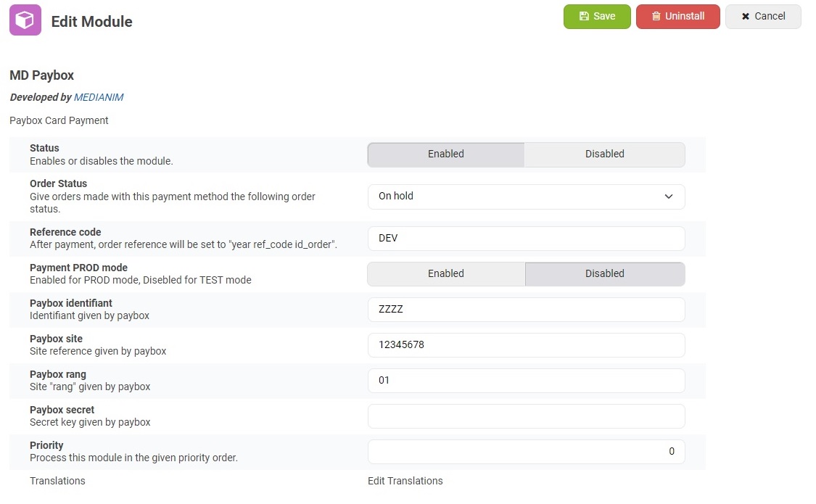Set Status to Disabled
Screen dimensions: 816x504
pos(605,154)
